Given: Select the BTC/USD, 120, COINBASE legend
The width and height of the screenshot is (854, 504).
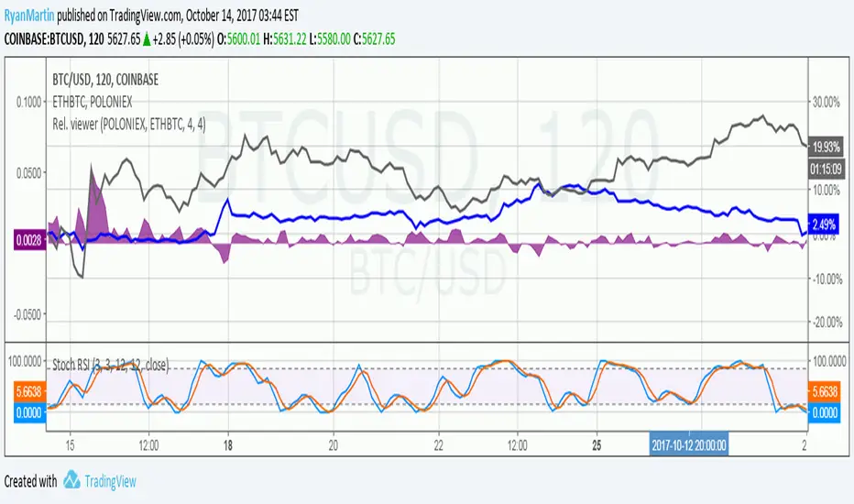Looking at the screenshot, I should [x=105, y=80].
